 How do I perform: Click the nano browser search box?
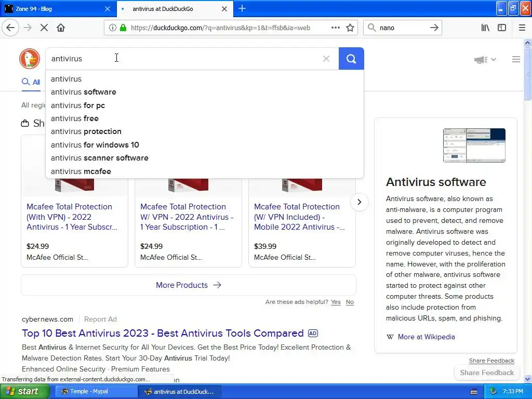[402, 28]
